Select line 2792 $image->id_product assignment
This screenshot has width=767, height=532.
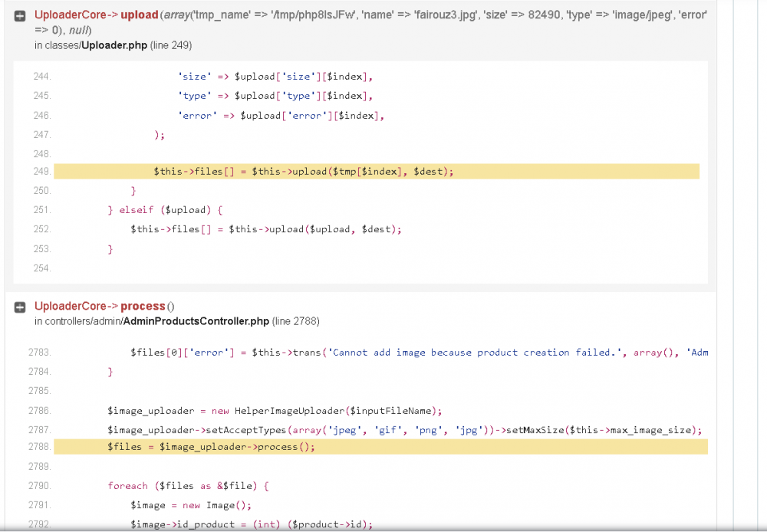tap(252, 524)
